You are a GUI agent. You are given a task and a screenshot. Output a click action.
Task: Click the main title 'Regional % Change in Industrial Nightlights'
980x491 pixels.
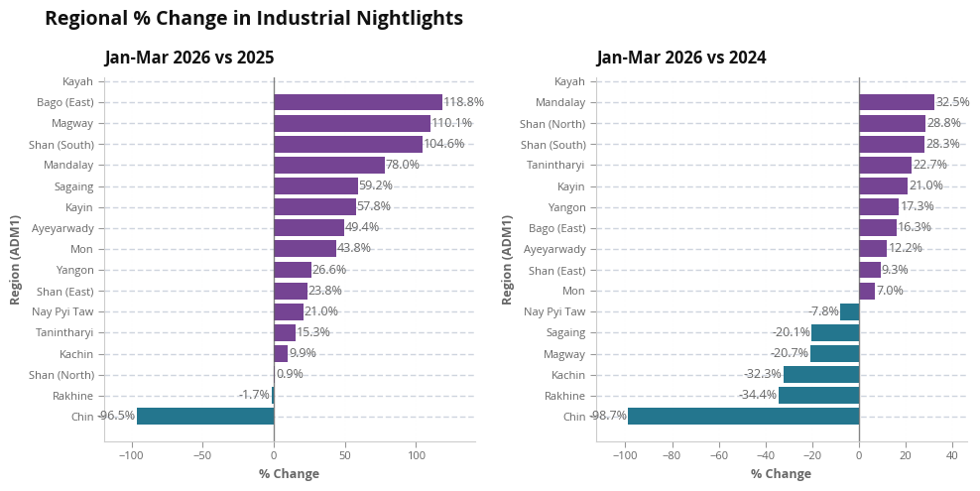[x=254, y=18]
